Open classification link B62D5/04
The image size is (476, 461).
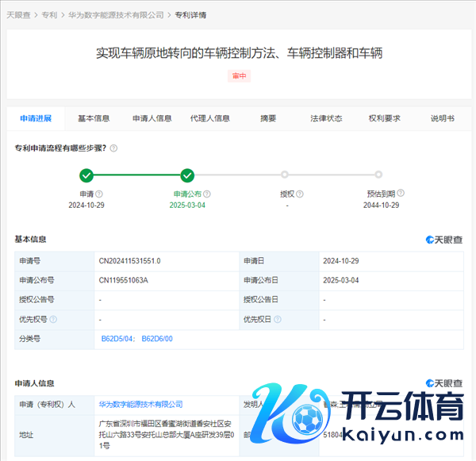(x=117, y=340)
